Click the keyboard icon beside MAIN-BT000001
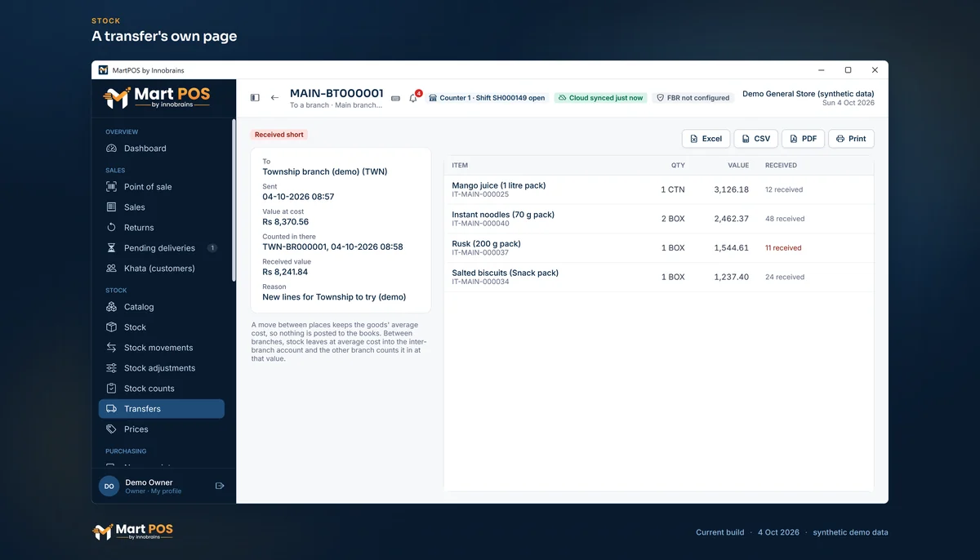Viewport: 980px width, 560px height. 395,98
